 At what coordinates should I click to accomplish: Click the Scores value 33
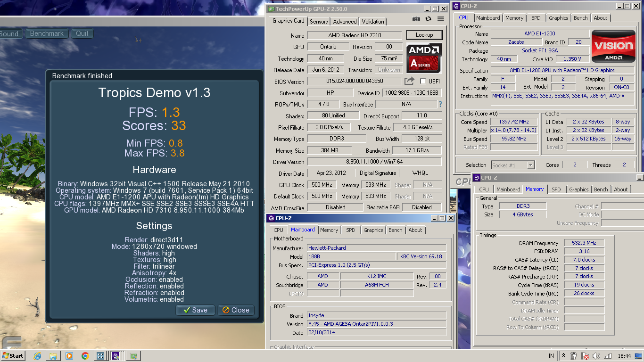pyautogui.click(x=179, y=125)
